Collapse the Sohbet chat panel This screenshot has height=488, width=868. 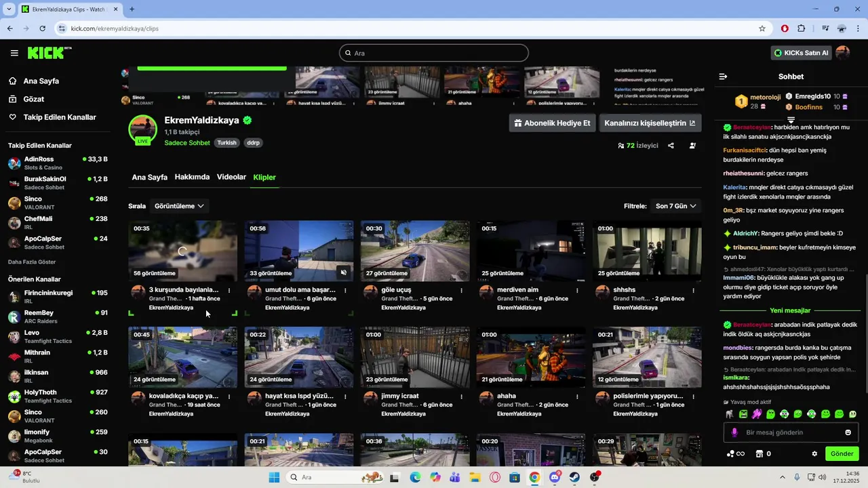pos(723,77)
